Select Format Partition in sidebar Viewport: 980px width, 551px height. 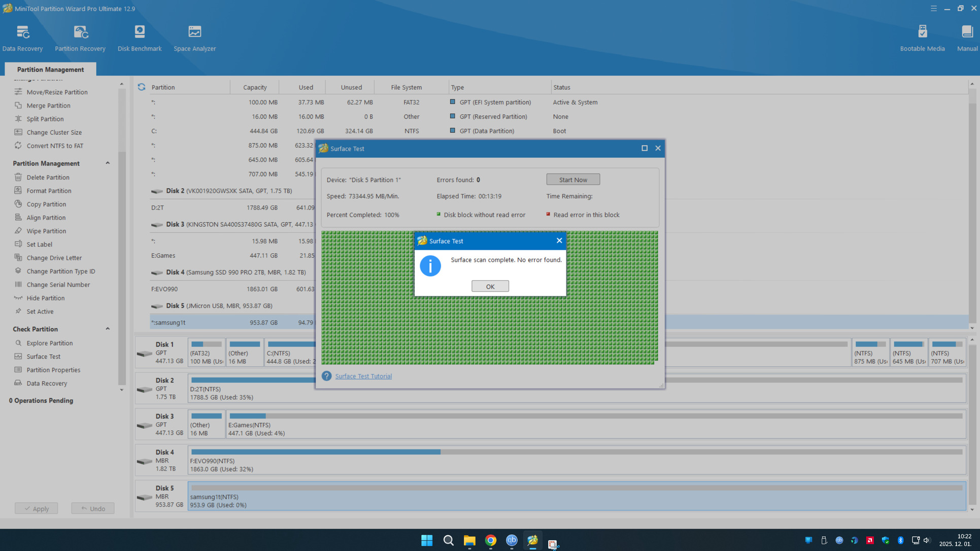pyautogui.click(x=49, y=191)
